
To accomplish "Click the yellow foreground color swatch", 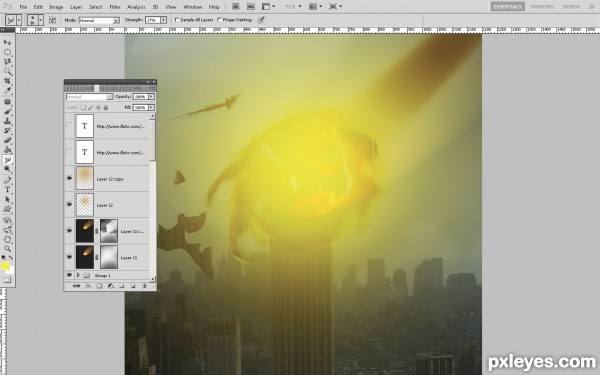I will click(x=5, y=266).
